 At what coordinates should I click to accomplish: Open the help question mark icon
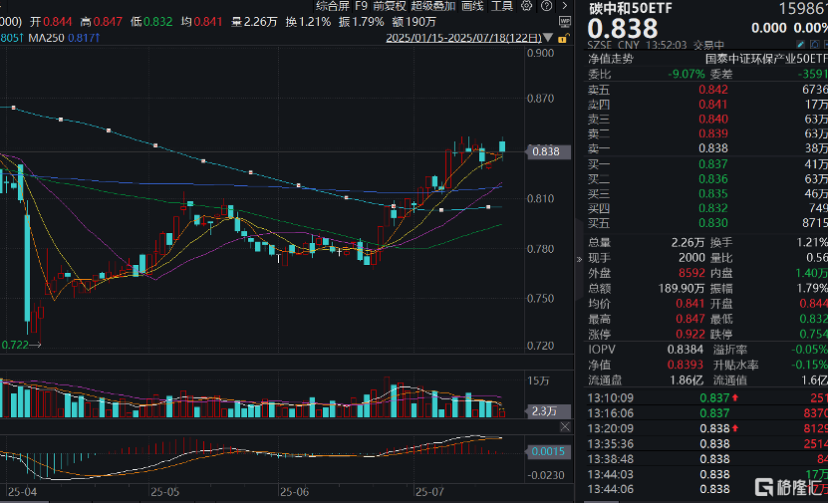pos(547,6)
